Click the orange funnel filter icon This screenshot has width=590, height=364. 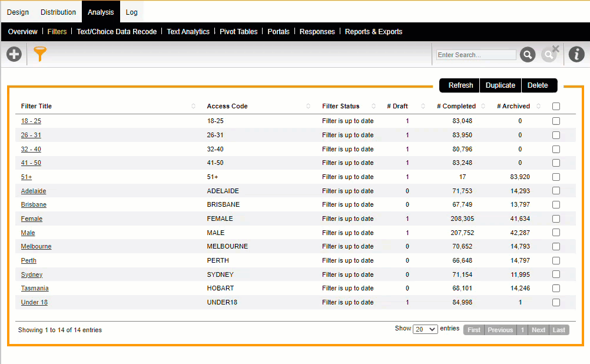pyautogui.click(x=39, y=54)
